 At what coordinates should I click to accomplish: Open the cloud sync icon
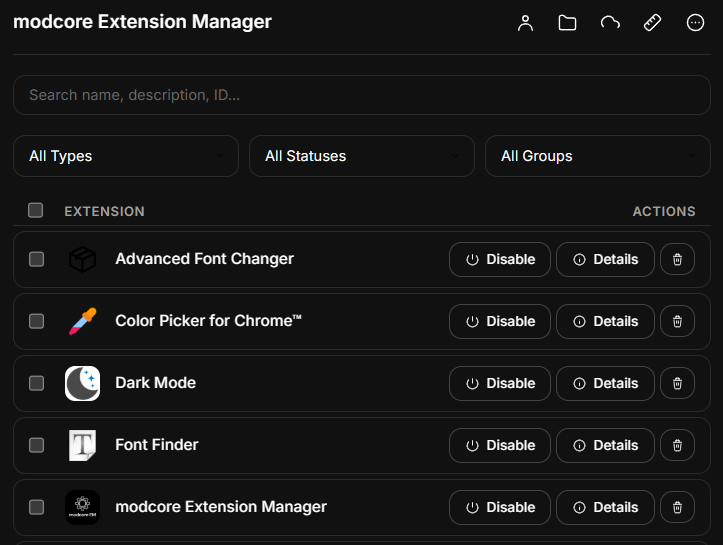coord(610,23)
